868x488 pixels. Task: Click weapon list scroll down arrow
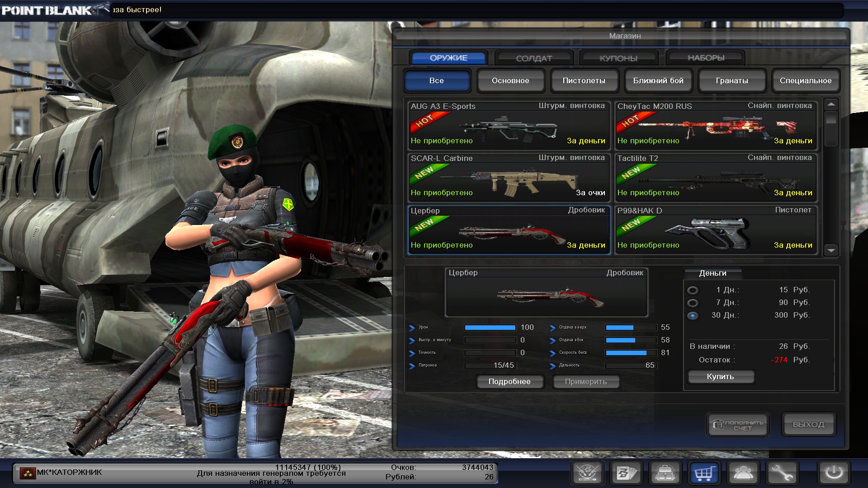pyautogui.click(x=831, y=250)
